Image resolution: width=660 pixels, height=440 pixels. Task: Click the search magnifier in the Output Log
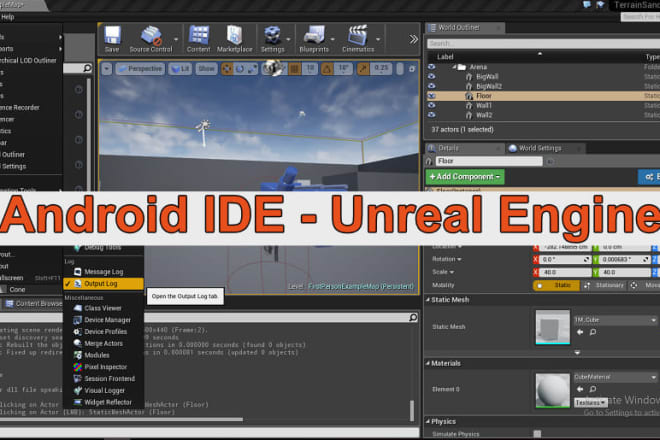pos(413,317)
